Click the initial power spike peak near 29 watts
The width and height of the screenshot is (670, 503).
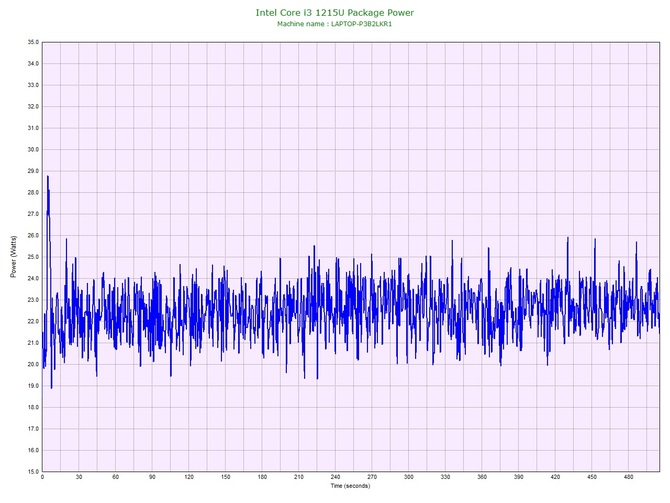(x=47, y=177)
